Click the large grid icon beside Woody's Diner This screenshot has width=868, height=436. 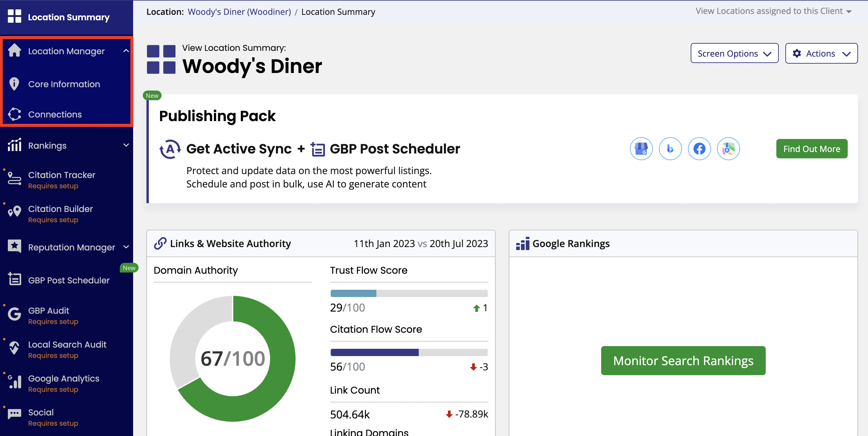coord(161,59)
